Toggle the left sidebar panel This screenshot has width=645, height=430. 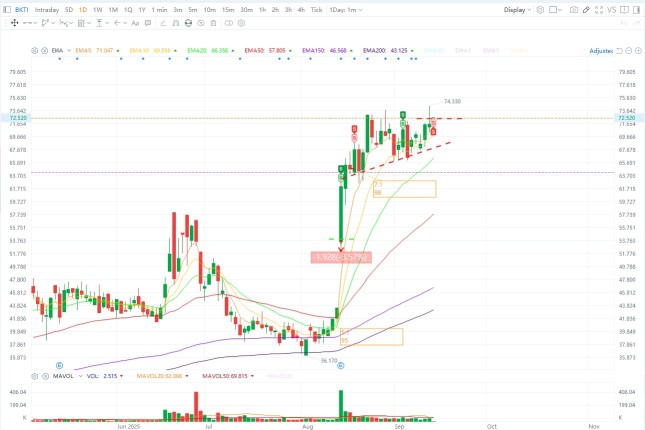(x=7, y=9)
